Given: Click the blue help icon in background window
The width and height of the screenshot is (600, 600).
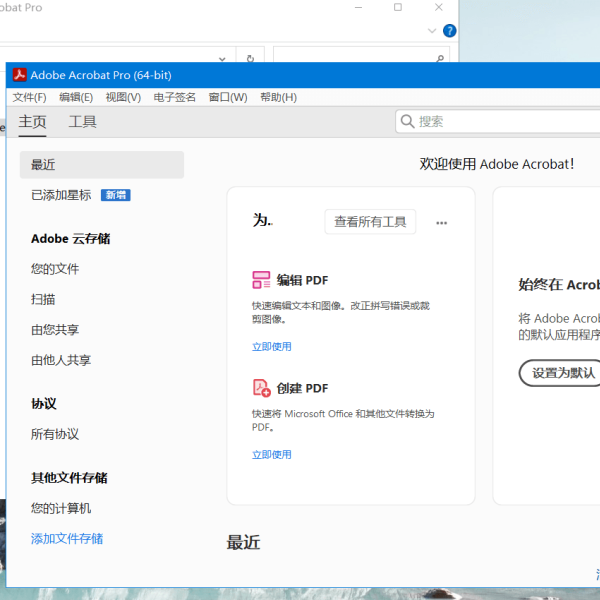Looking at the screenshot, I should [450, 31].
